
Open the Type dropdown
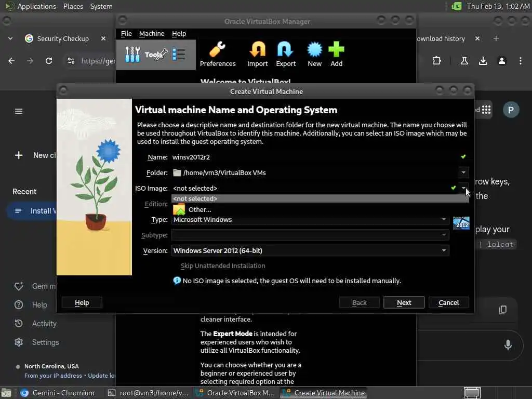click(x=310, y=220)
